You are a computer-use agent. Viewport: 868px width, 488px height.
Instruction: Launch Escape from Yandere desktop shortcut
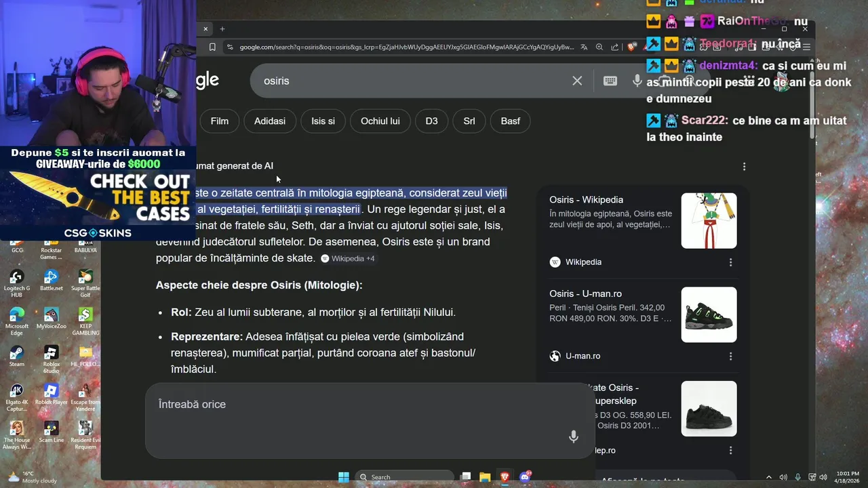pyautogui.click(x=85, y=397)
